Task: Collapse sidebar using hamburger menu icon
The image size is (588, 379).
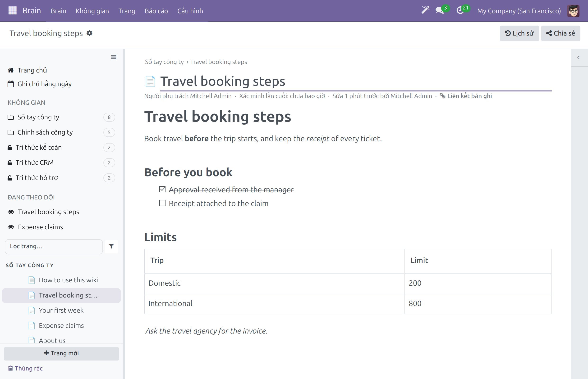Action: point(114,57)
